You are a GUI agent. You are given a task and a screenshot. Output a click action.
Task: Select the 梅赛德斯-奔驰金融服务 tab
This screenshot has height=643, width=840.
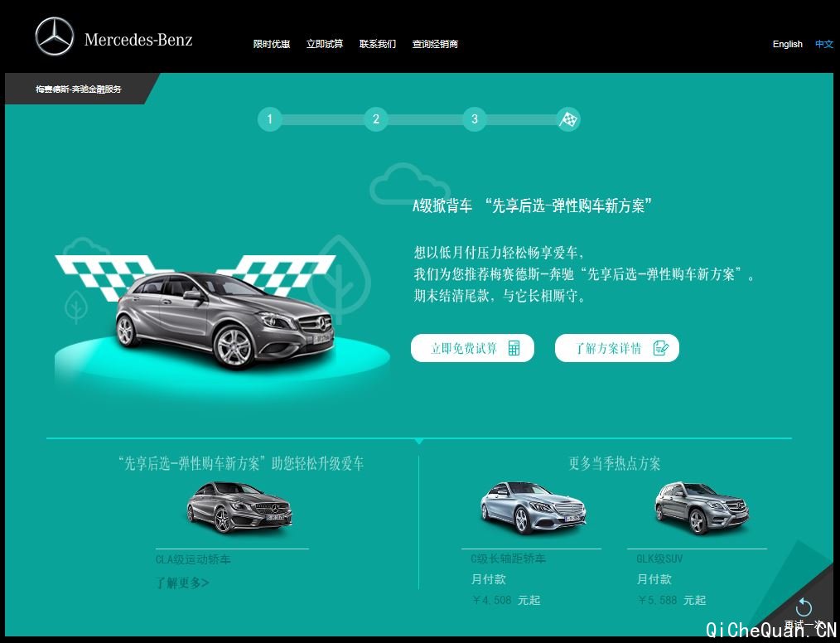click(79, 89)
